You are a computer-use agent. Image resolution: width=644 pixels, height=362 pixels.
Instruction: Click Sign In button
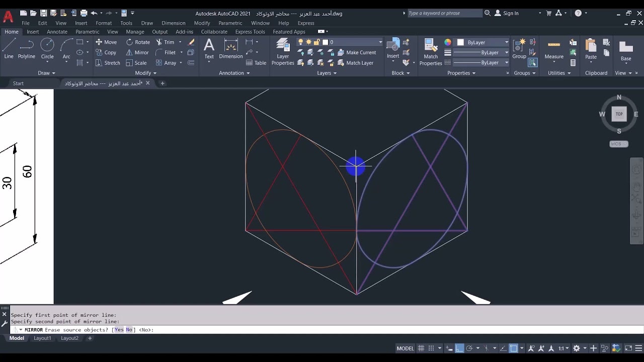(507, 13)
